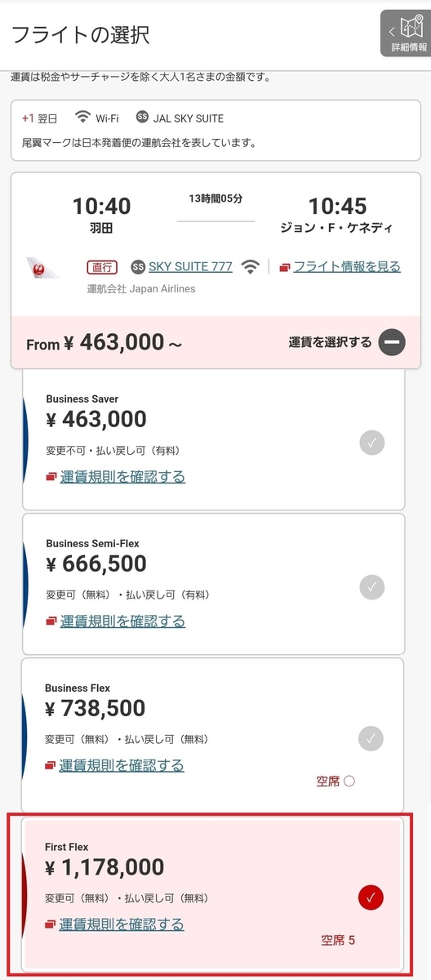Click the SS JAL SKY SUITE legend icon
Viewport: 431px width, 980px height.
click(143, 117)
